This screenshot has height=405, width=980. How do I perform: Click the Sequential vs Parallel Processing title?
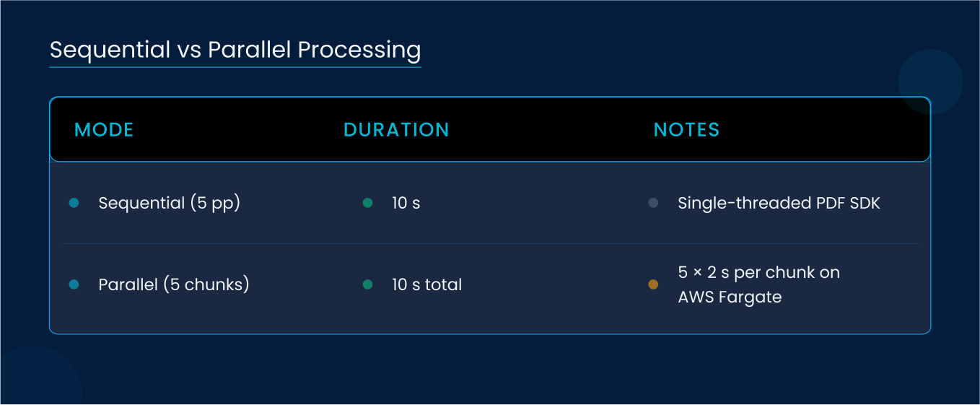(235, 50)
